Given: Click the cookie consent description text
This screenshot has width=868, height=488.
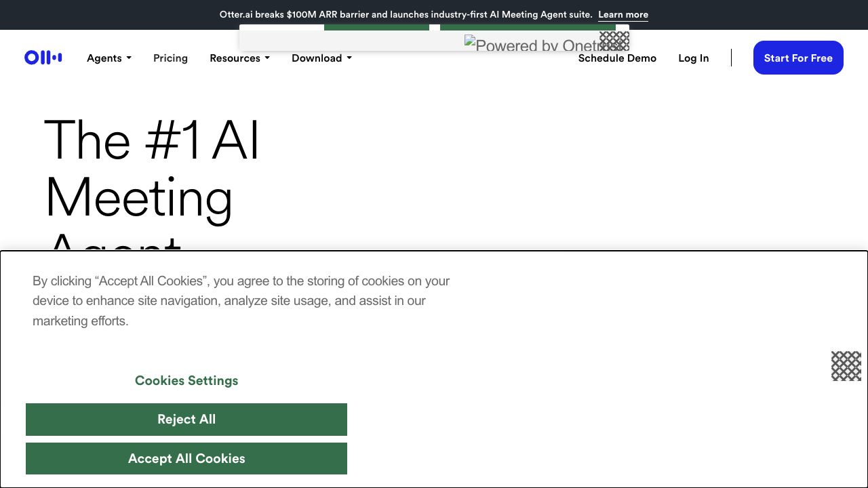Looking at the screenshot, I should pos(241,301).
